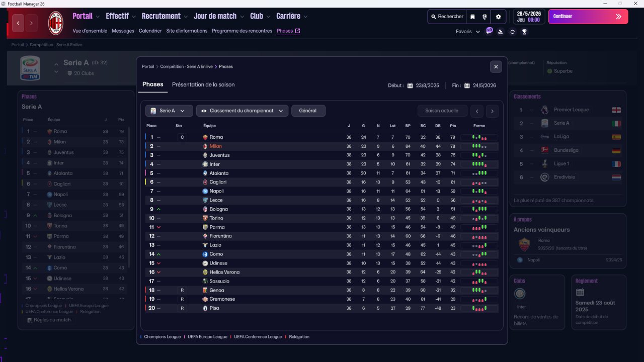Click the Début date 23/8/2025
Screen dimensions: 644x362
428,85
